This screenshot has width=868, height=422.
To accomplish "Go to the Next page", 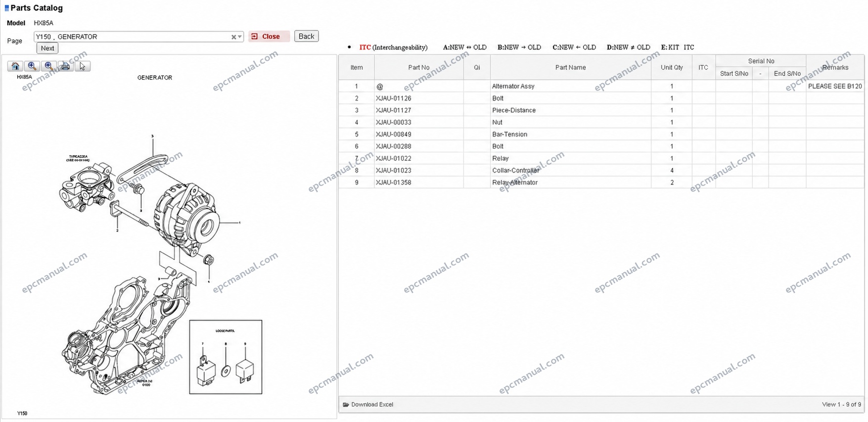I will [x=47, y=48].
